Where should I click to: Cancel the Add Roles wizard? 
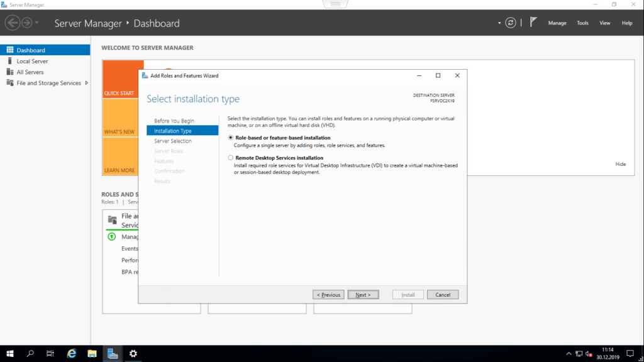[443, 295]
